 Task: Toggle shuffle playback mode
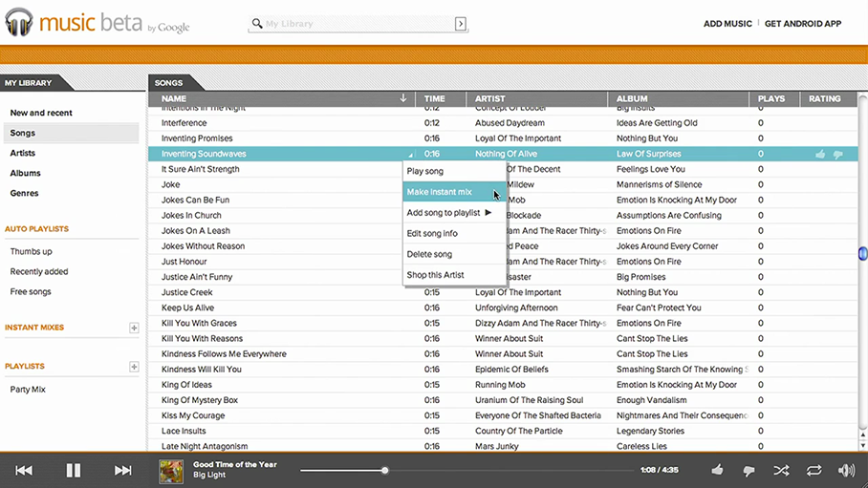tap(781, 470)
